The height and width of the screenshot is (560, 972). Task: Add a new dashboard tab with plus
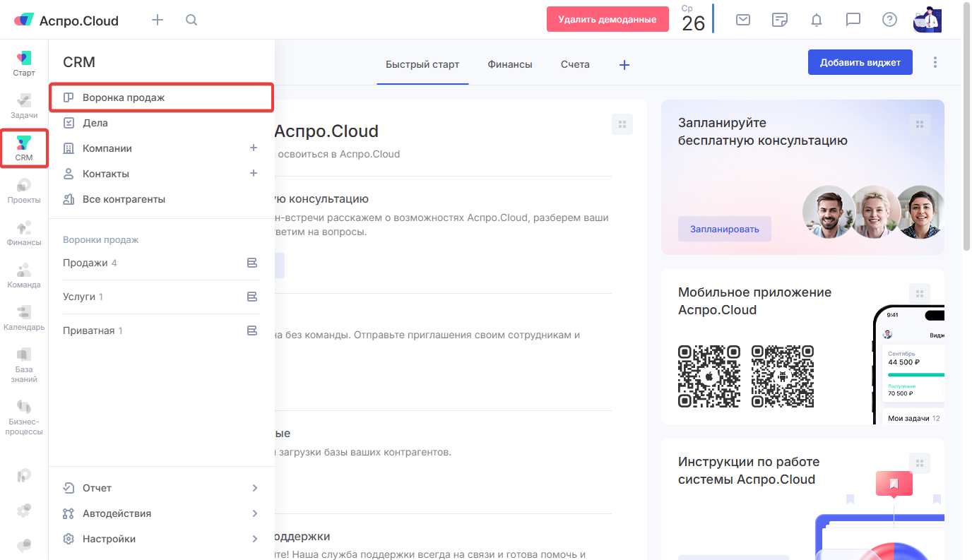coord(624,65)
